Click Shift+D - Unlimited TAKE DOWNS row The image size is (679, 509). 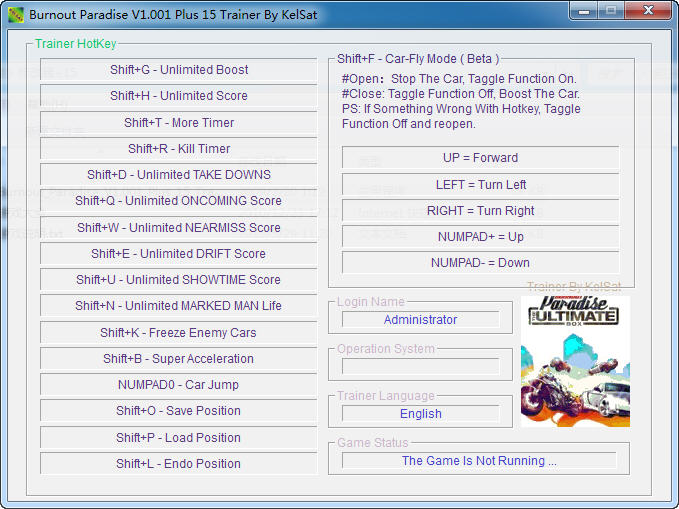(x=179, y=175)
